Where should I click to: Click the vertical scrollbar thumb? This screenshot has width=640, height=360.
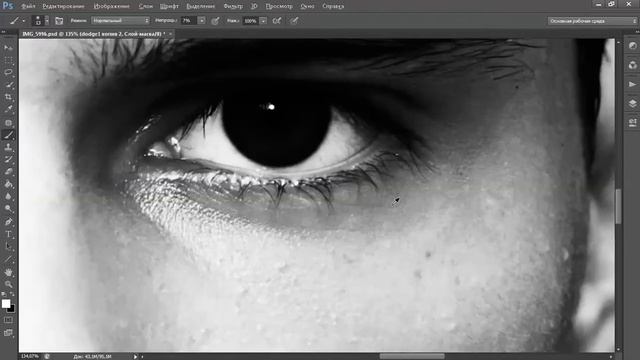pos(618,206)
